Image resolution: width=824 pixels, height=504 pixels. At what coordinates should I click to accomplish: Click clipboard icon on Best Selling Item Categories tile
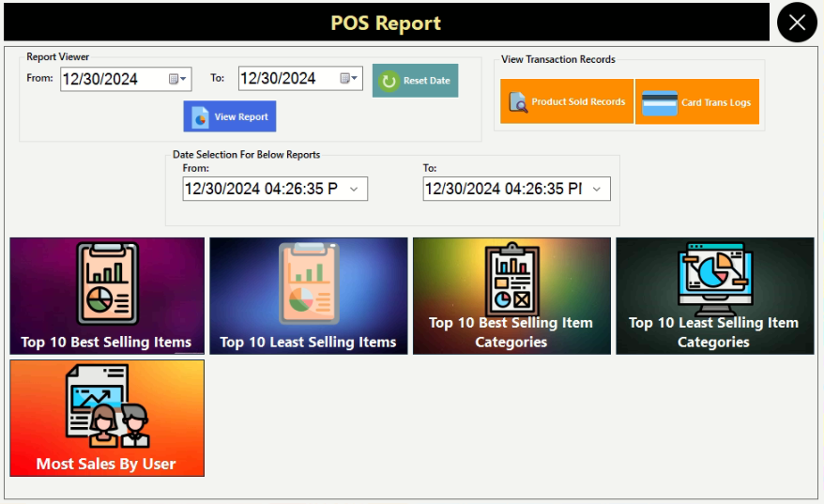click(511, 279)
